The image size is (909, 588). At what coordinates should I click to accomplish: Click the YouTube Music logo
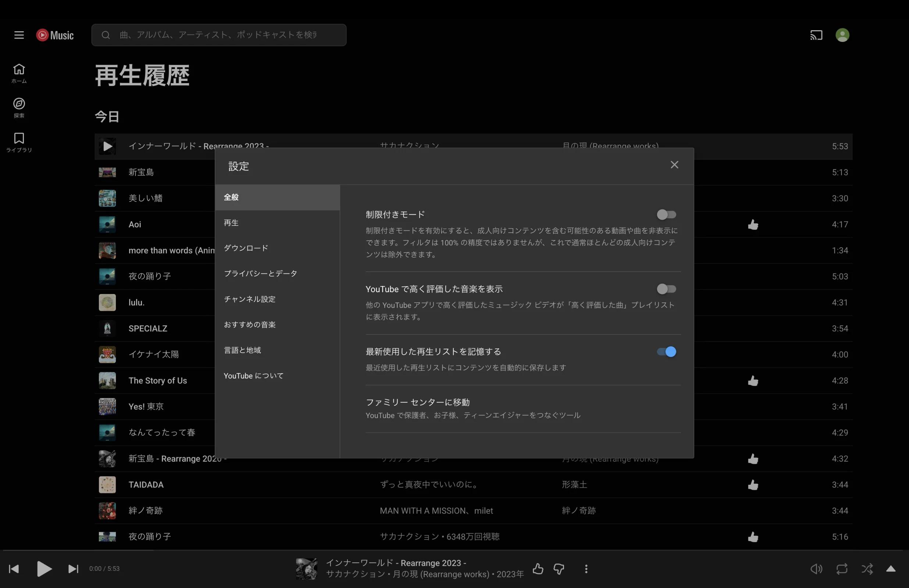pyautogui.click(x=55, y=35)
